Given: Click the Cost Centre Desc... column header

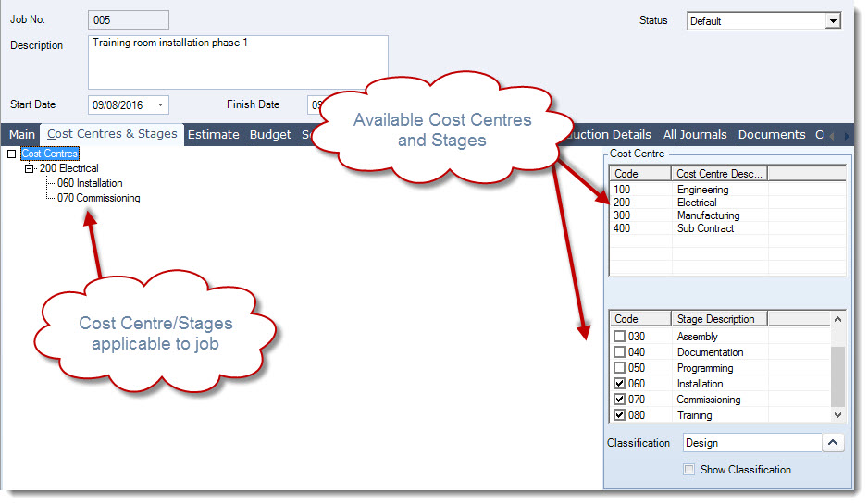Looking at the screenshot, I should [x=719, y=174].
